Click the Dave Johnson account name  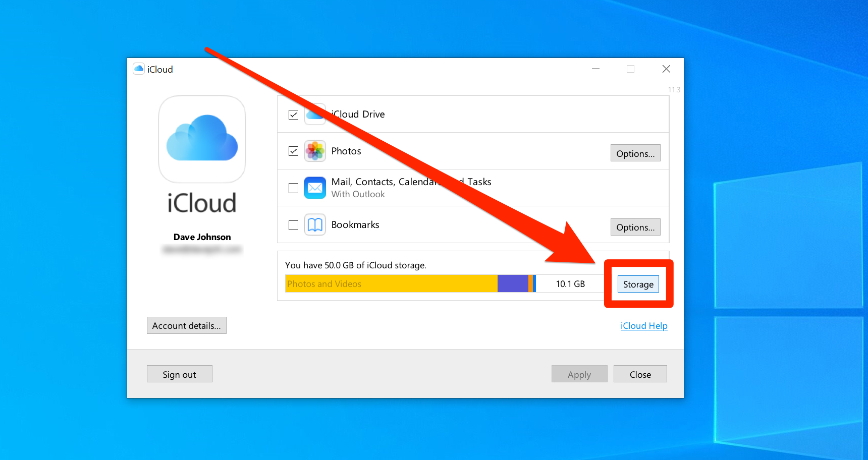202,237
